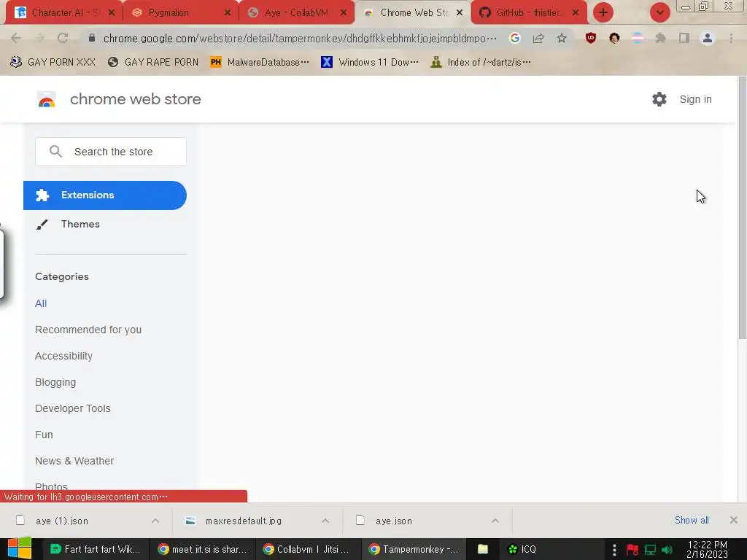Close the downloads bar
Screen dimensions: 747x560
734,520
